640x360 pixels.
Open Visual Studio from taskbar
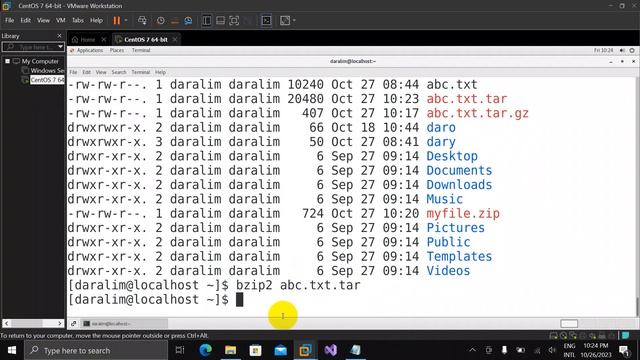[331, 350]
